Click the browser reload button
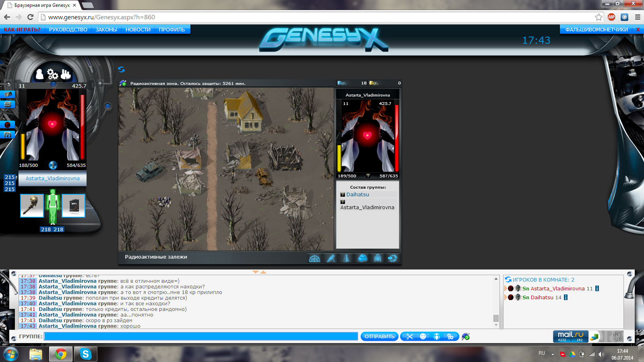Screen dimensions: 644x362 tap(30, 17)
